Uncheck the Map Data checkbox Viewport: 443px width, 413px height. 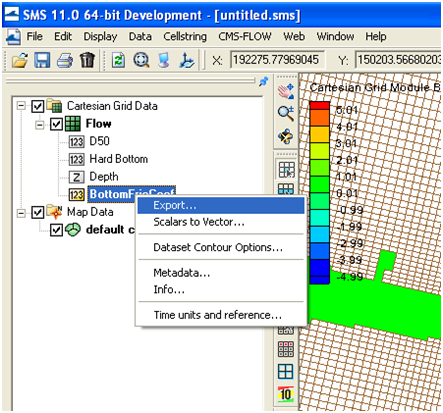tap(38, 212)
